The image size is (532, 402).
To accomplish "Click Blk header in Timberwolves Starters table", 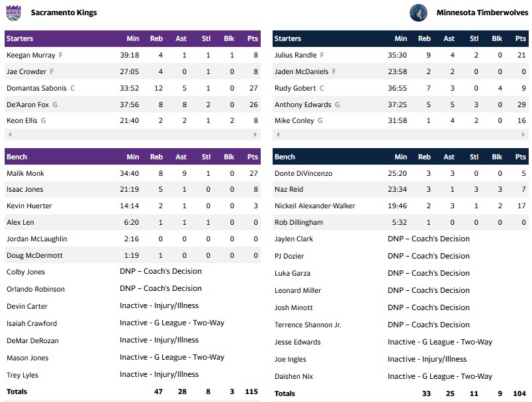I will point(497,38).
